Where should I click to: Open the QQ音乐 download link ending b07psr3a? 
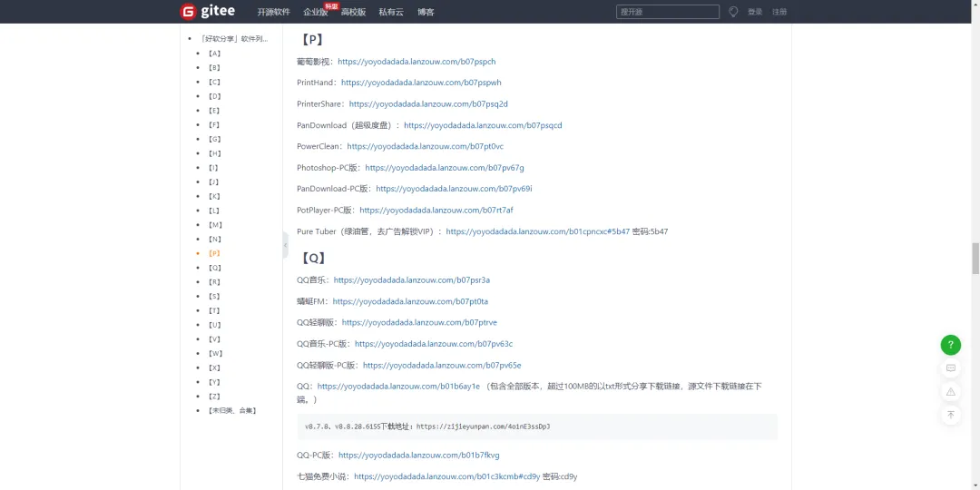[x=411, y=280]
